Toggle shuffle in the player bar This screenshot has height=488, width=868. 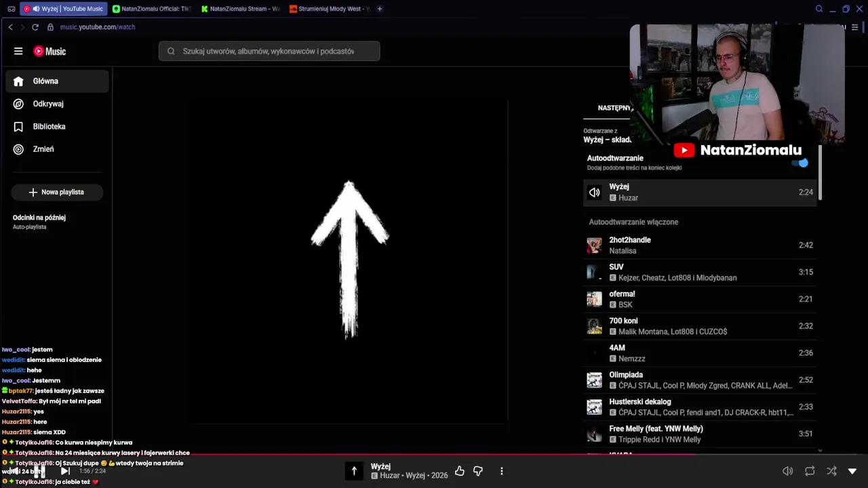pyautogui.click(x=831, y=471)
